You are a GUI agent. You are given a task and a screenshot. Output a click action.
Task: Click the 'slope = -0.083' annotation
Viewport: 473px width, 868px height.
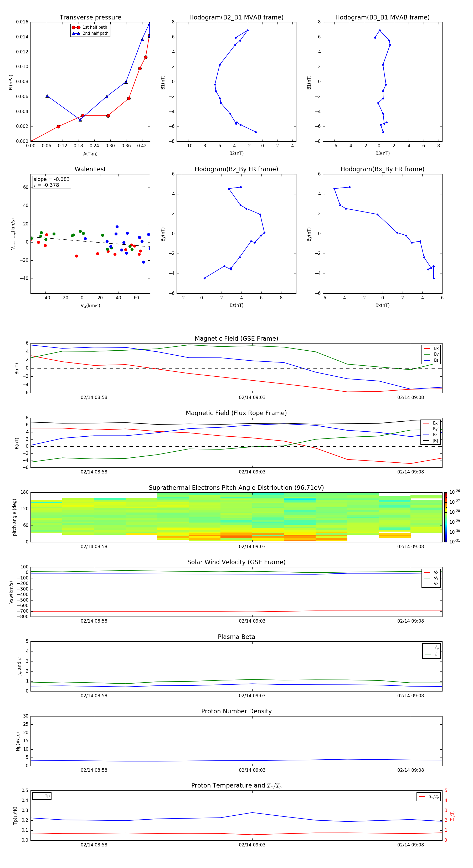(52, 179)
